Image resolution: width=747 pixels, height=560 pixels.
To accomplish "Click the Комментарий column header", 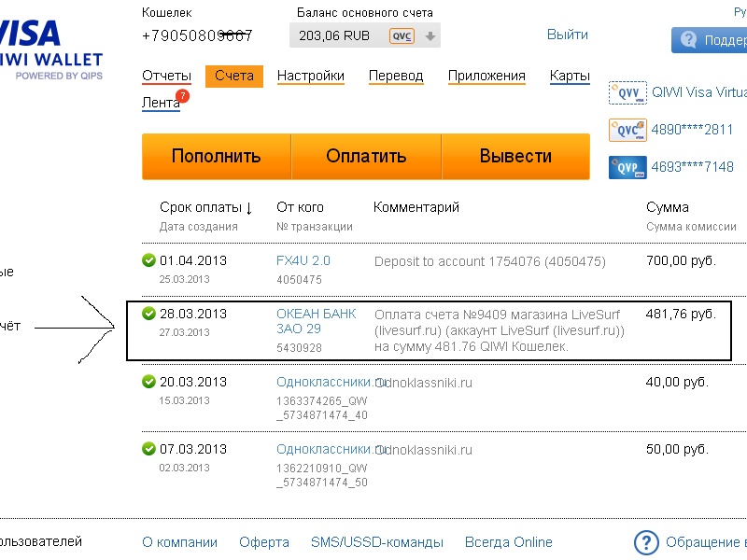I will (x=416, y=207).
